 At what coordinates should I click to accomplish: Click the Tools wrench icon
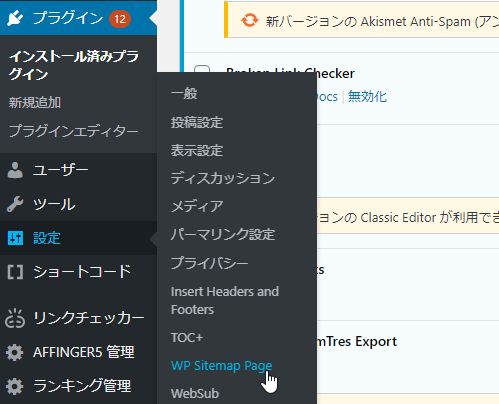(x=15, y=204)
